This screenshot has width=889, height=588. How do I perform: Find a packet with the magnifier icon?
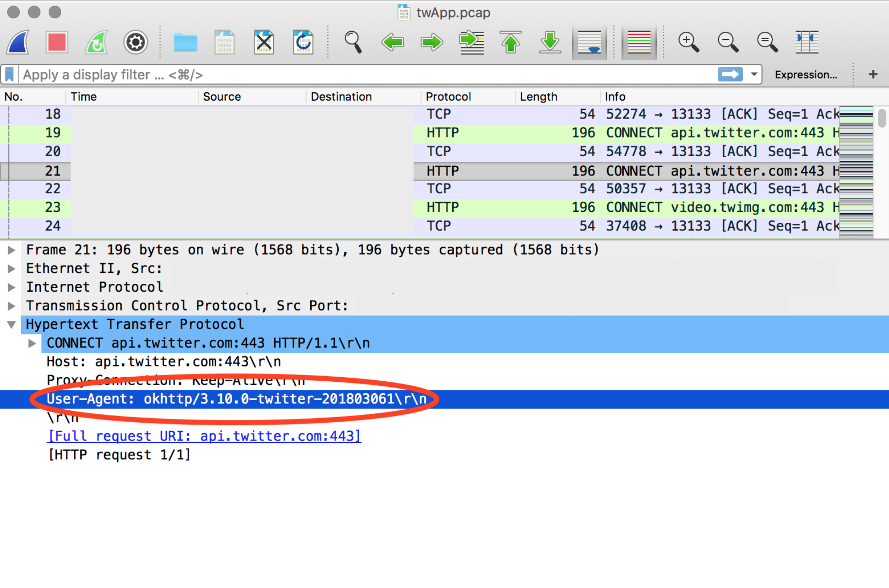pos(353,42)
